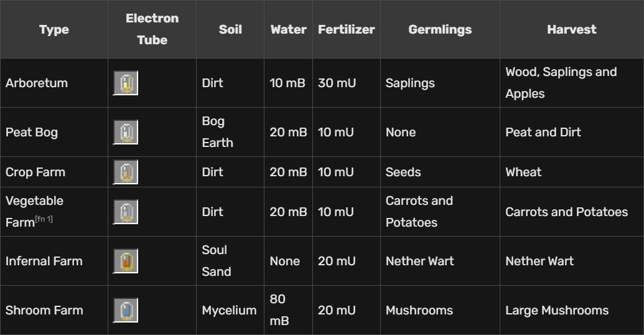This screenshot has width=644, height=335.
Task: Click the Water column header
Action: click(288, 29)
